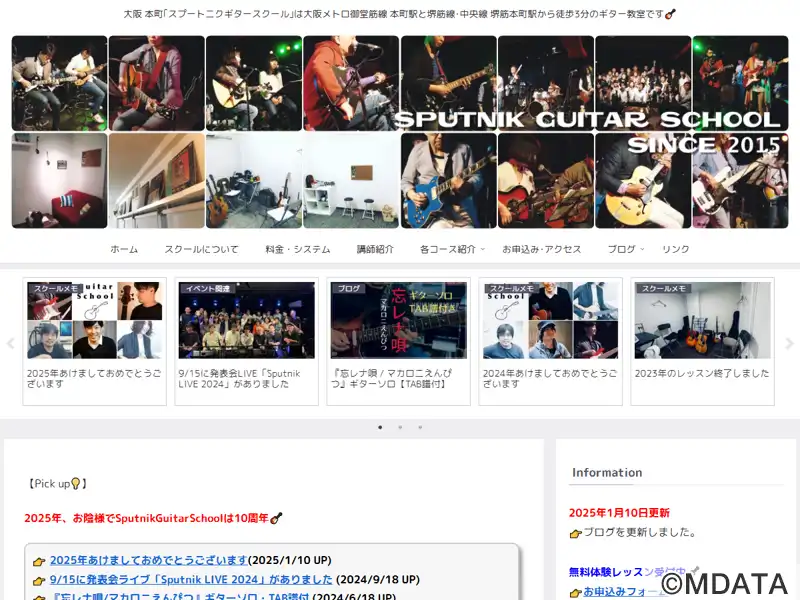This screenshot has width=800, height=600.
Task: Click the Information sidebar heading
Action: tap(607, 472)
